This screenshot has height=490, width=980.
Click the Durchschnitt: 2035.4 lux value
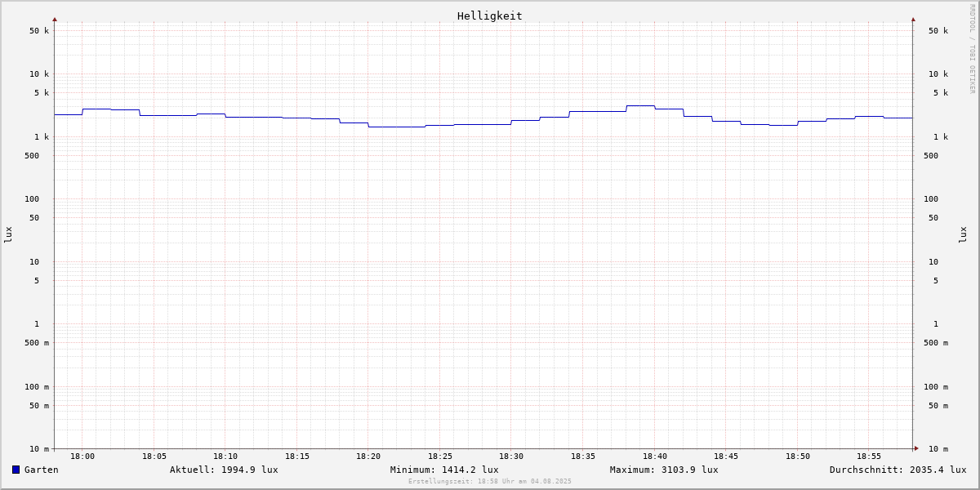898,470
